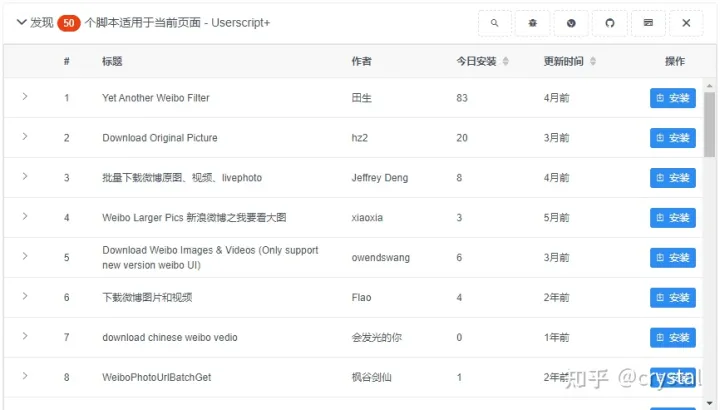This screenshot has height=410, width=720.
Task: Click author 田生
Action: pyautogui.click(x=361, y=98)
